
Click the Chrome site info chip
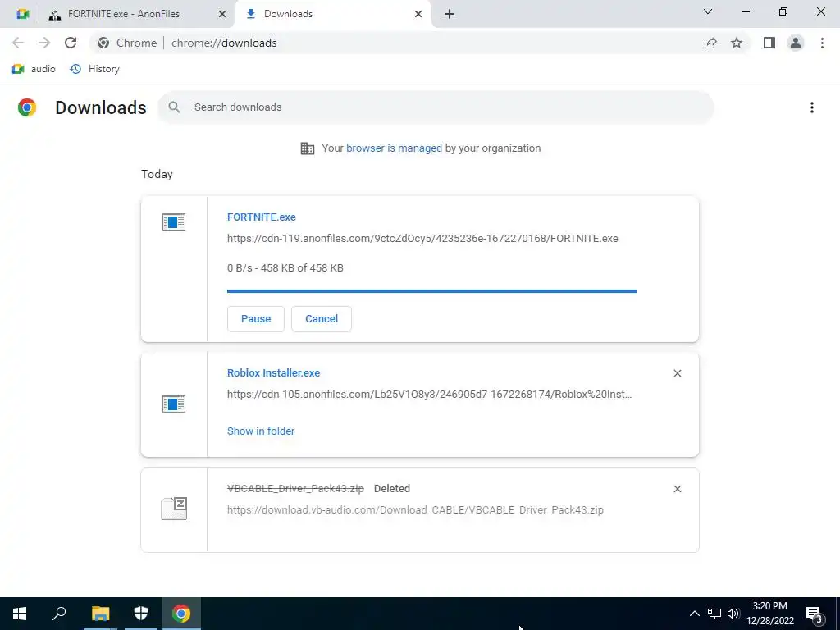[x=127, y=43]
